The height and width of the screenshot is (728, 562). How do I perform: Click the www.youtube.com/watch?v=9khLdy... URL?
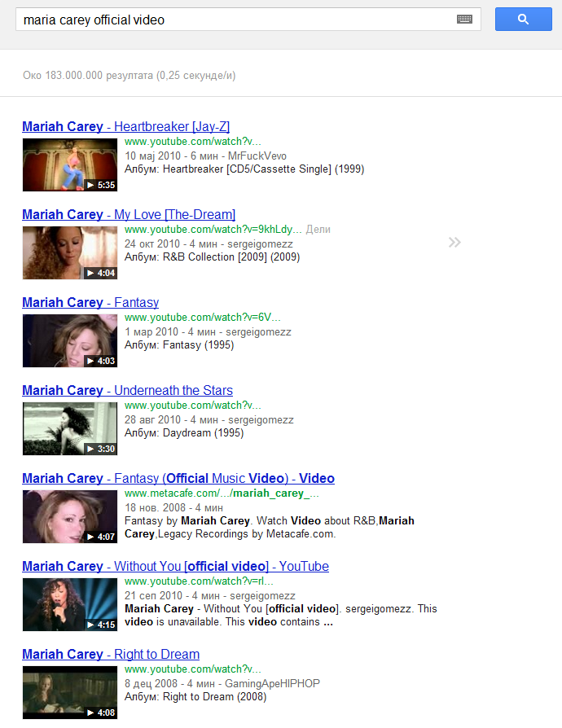[213, 230]
